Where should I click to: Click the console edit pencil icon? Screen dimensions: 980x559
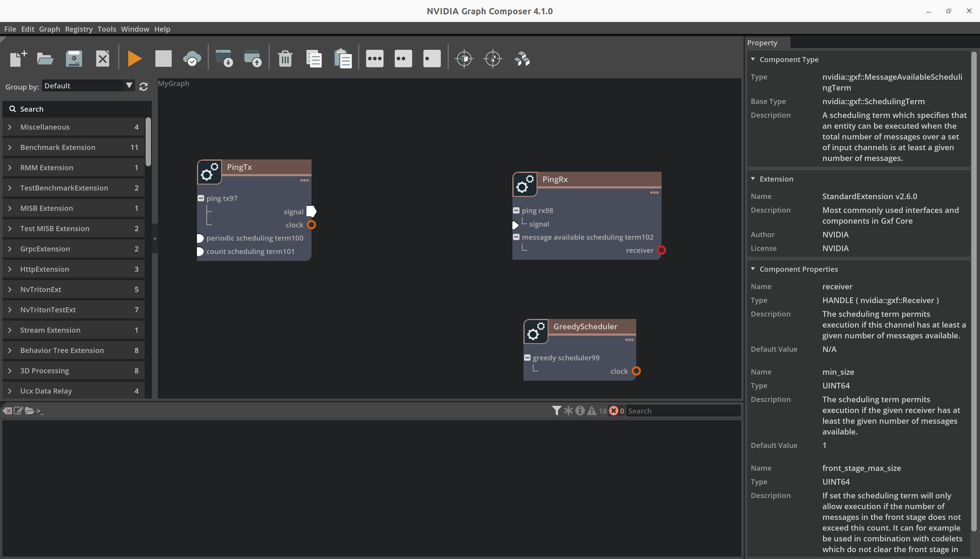[x=18, y=411]
